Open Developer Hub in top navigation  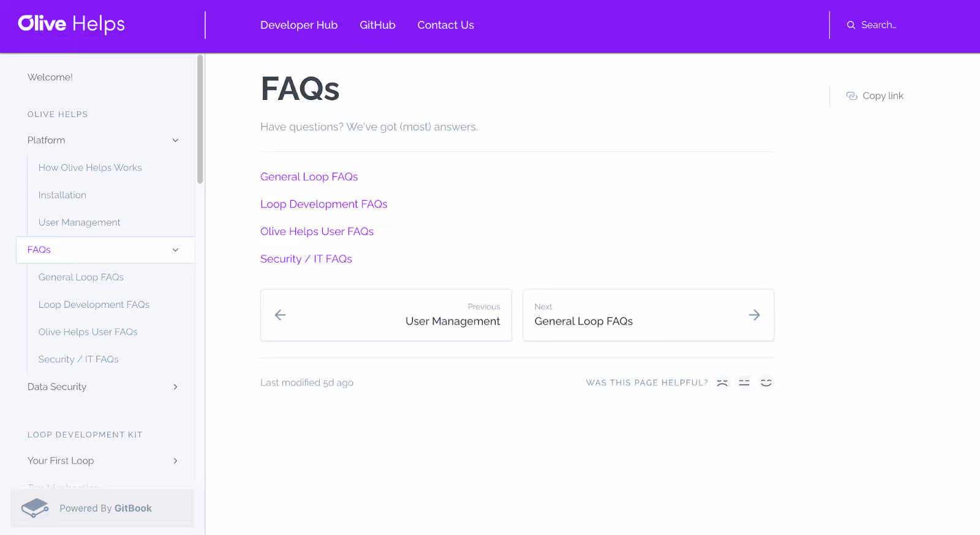point(299,25)
